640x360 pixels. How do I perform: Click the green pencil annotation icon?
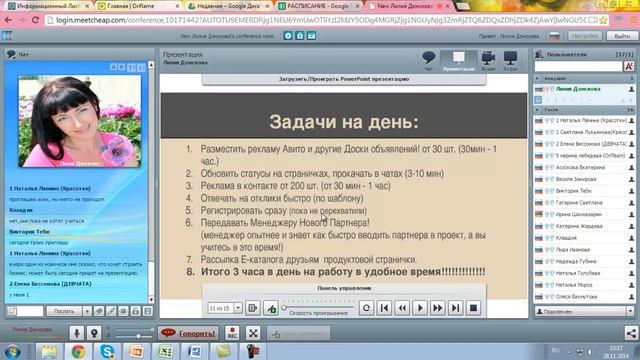[271, 308]
